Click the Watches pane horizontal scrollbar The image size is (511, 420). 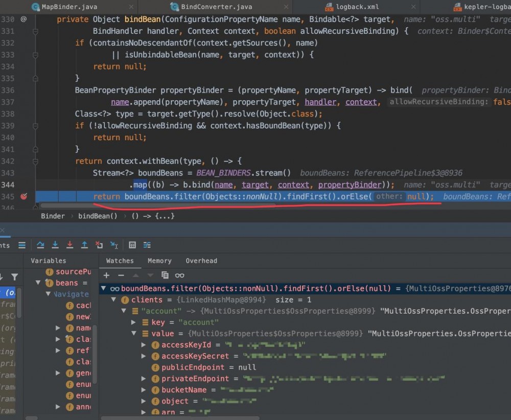180,418
